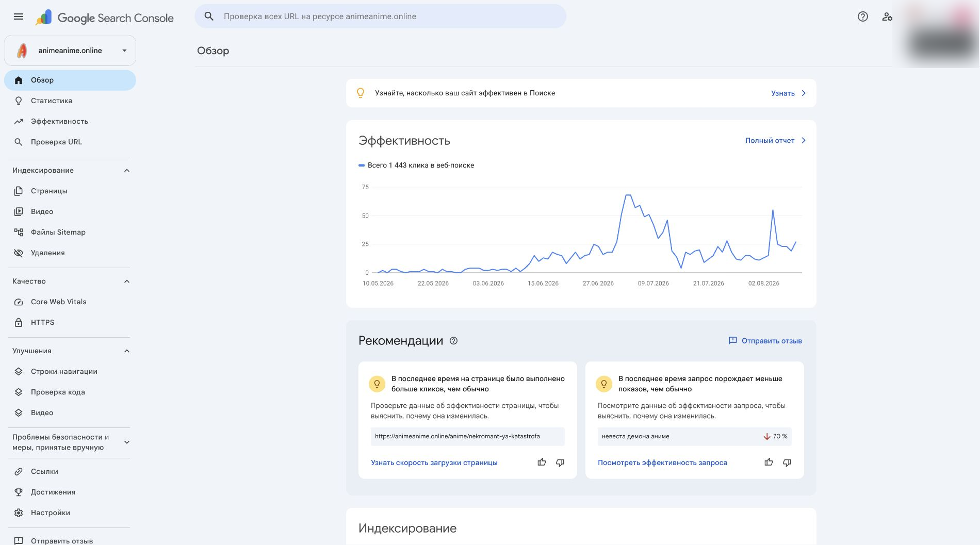Focus the URL inspection search field
The width and height of the screenshot is (980, 545).
(380, 16)
